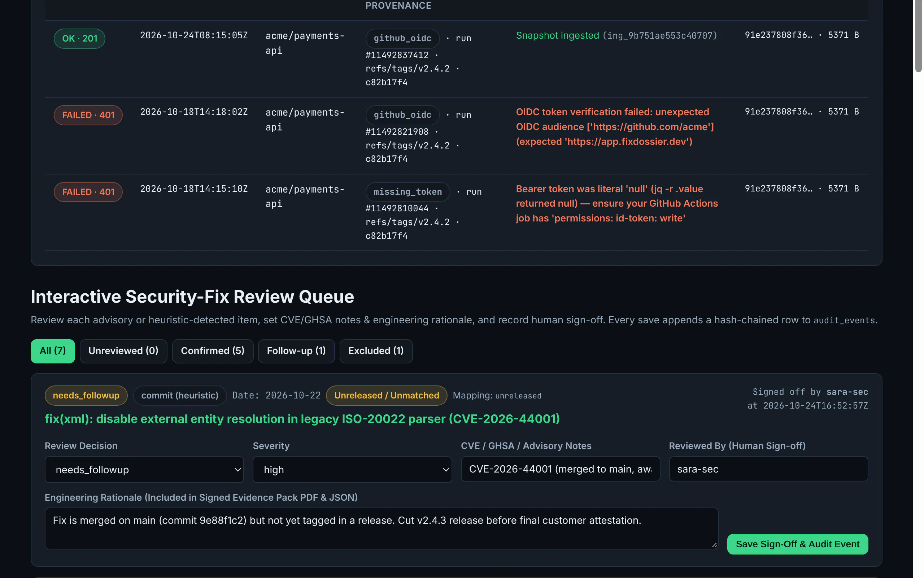Screen dimensions: 924x578
Task: Click timestamp 2026-10-24T08:15:05Z
Action: (194, 35)
